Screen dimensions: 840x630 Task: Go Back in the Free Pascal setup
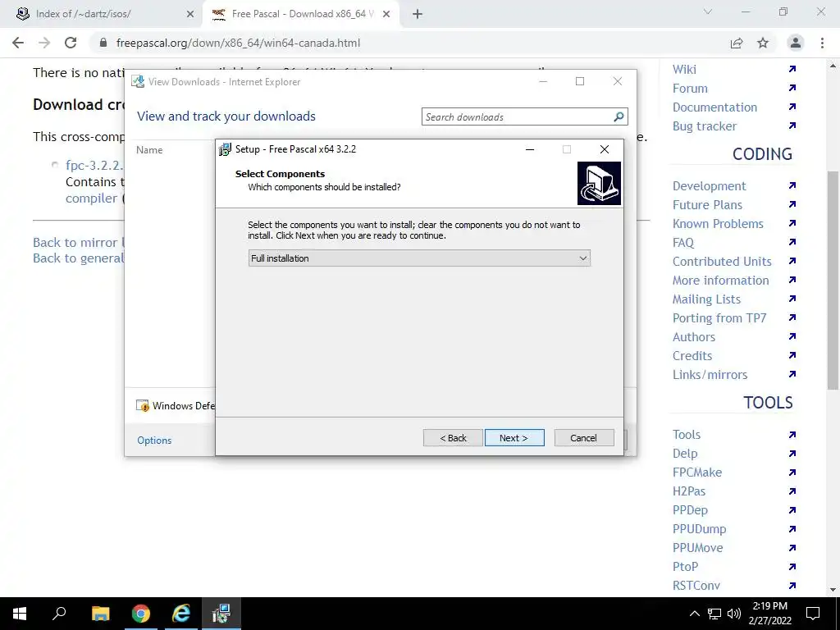click(453, 438)
